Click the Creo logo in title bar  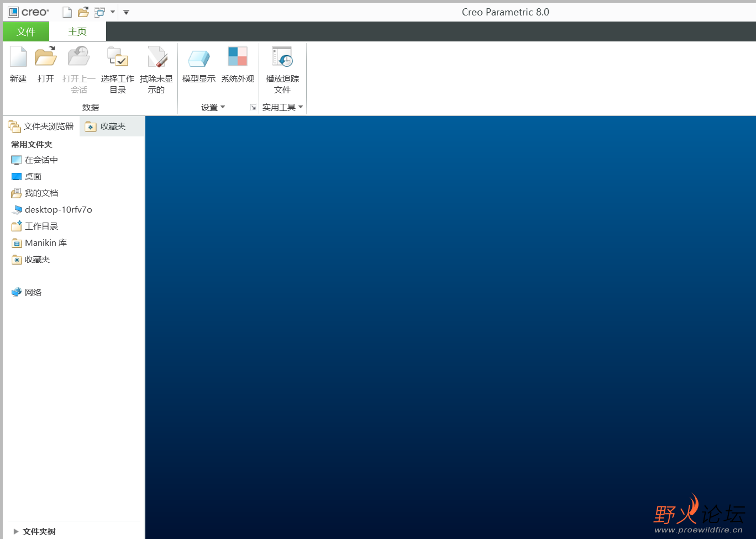(29, 12)
